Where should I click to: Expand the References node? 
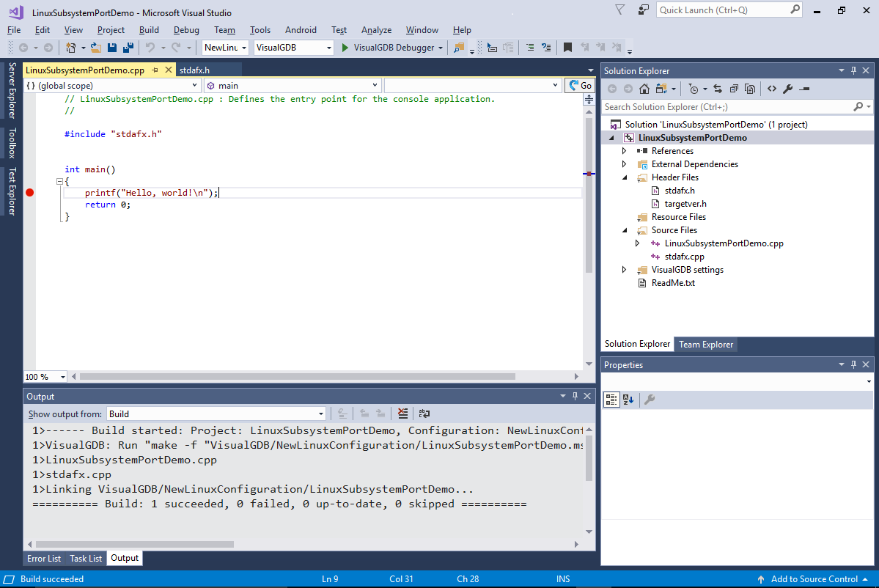tap(624, 151)
